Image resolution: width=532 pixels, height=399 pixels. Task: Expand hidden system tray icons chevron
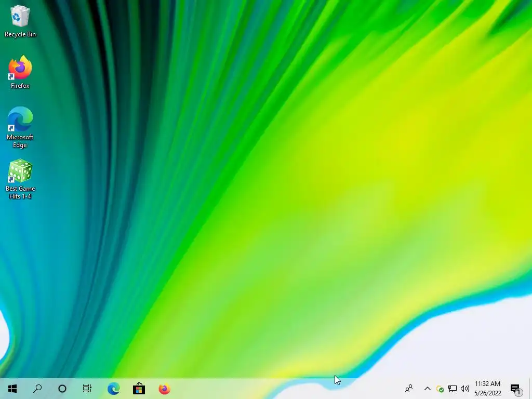tap(428, 389)
